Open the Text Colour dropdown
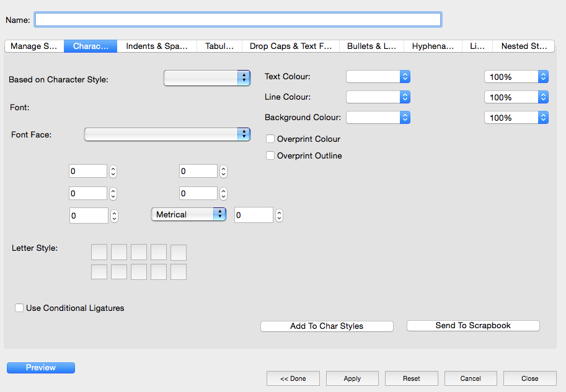 (x=378, y=77)
